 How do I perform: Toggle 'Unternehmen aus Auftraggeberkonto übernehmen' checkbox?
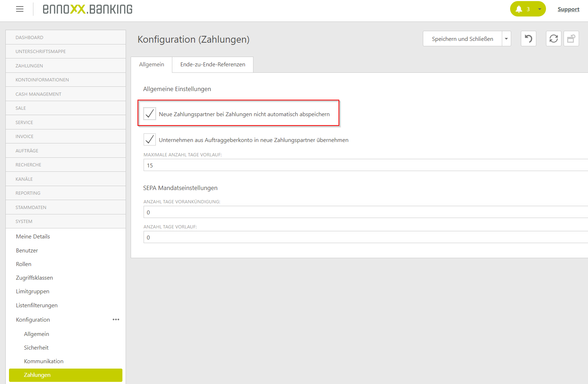[150, 139]
